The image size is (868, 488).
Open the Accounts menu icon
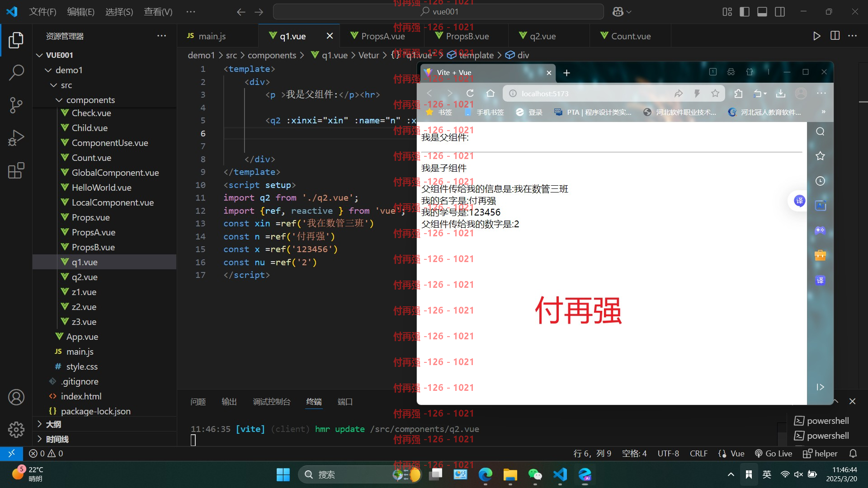(x=16, y=397)
